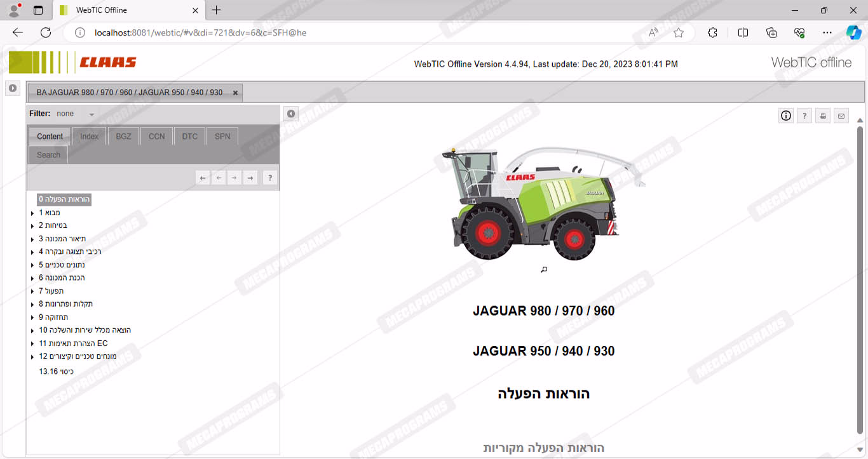Click the magnifier icon below harvester image
The height and width of the screenshot is (459, 868).
(x=544, y=270)
